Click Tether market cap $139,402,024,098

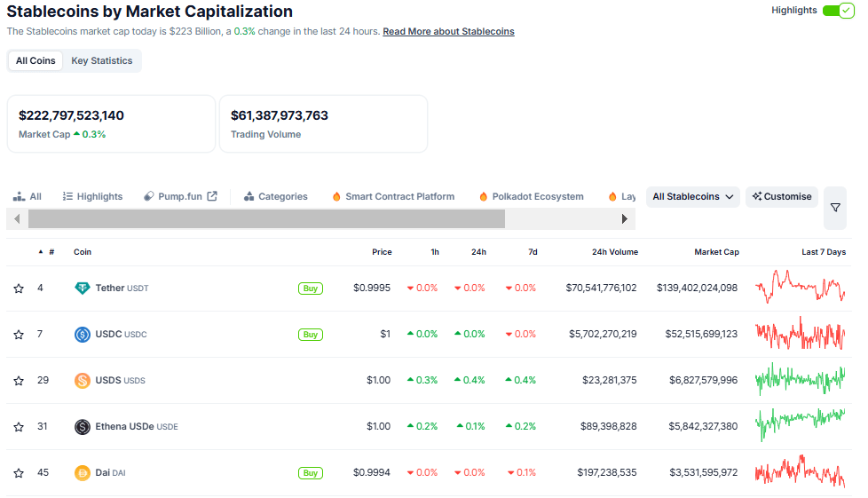[697, 288]
